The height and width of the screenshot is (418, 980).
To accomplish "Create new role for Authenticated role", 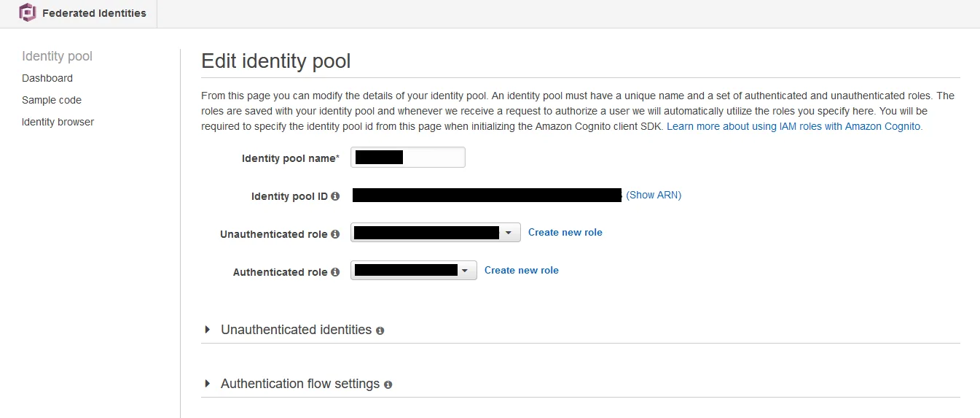I will (522, 271).
